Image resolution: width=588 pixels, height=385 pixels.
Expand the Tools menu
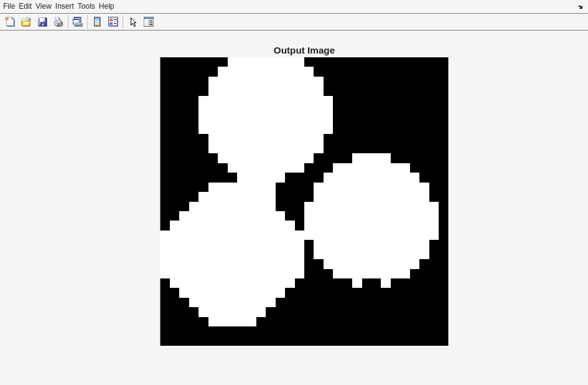(x=86, y=6)
